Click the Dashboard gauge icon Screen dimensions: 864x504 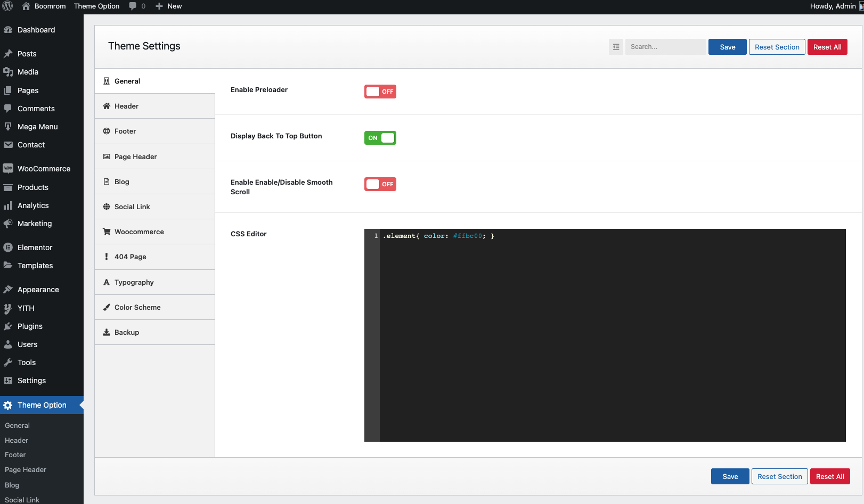pyautogui.click(x=8, y=30)
